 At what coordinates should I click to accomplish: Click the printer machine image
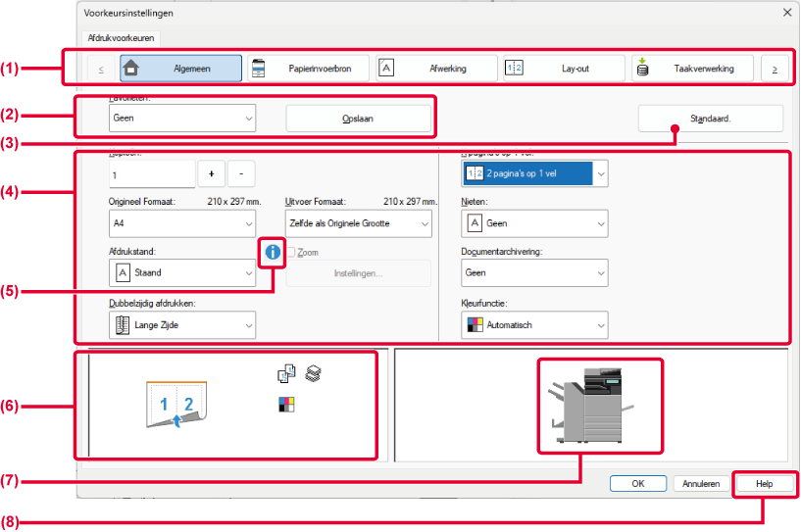(x=600, y=406)
